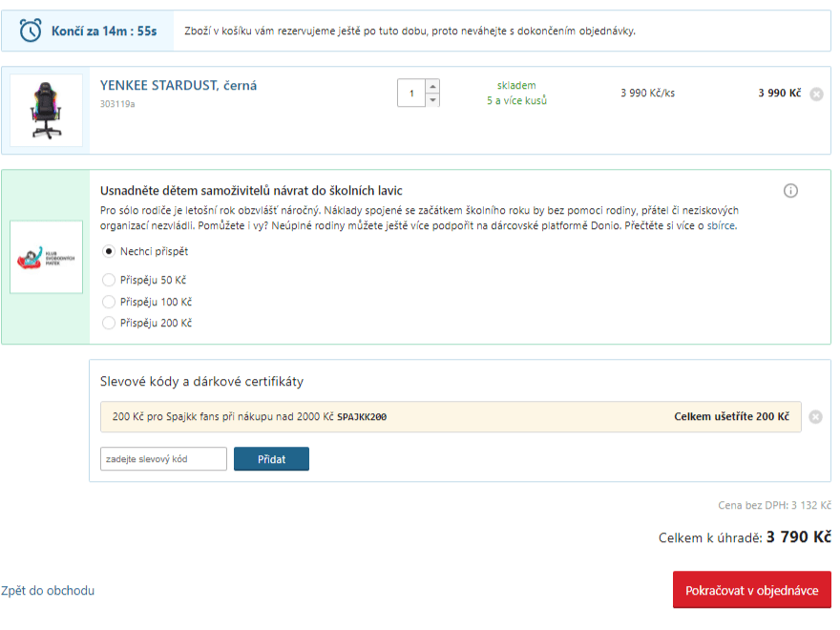Click the Končí za timer text
This screenshot has height=630, width=840.
104,31
